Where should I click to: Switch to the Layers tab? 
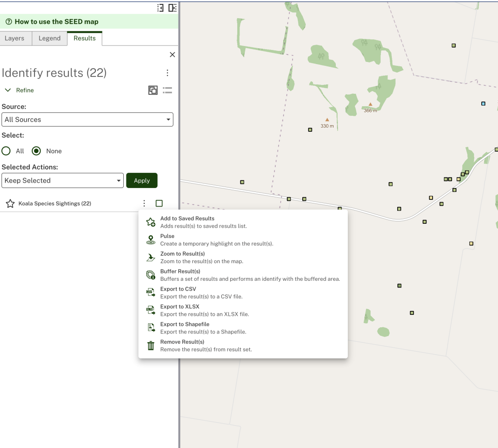tap(15, 38)
